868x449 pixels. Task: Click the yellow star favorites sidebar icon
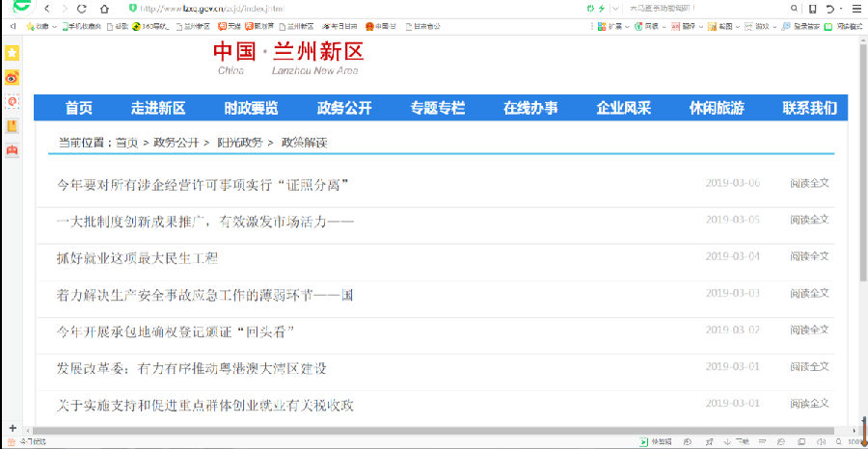click(x=13, y=53)
